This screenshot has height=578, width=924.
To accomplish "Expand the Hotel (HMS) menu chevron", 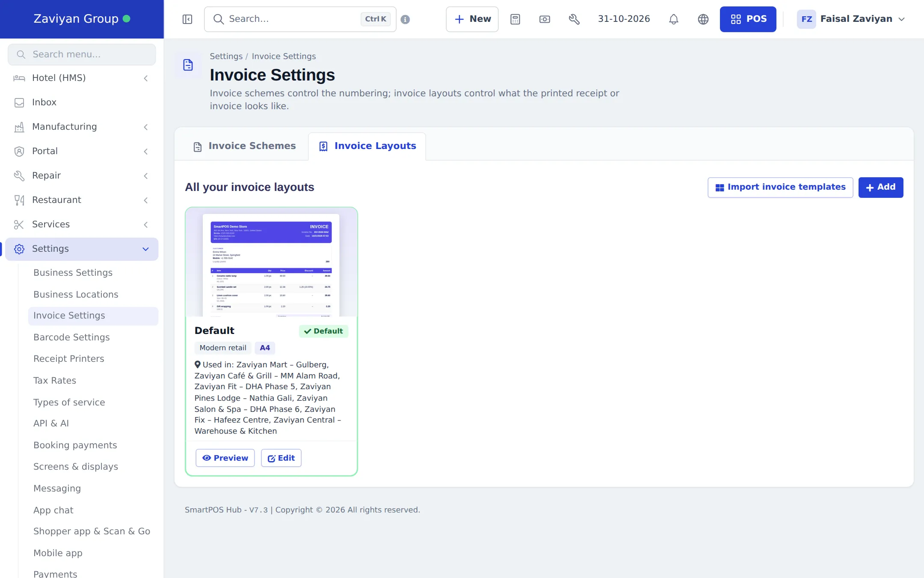I will point(146,78).
